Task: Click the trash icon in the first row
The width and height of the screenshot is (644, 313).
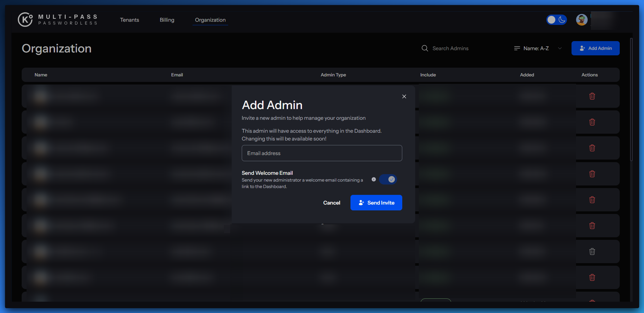Action: click(592, 96)
